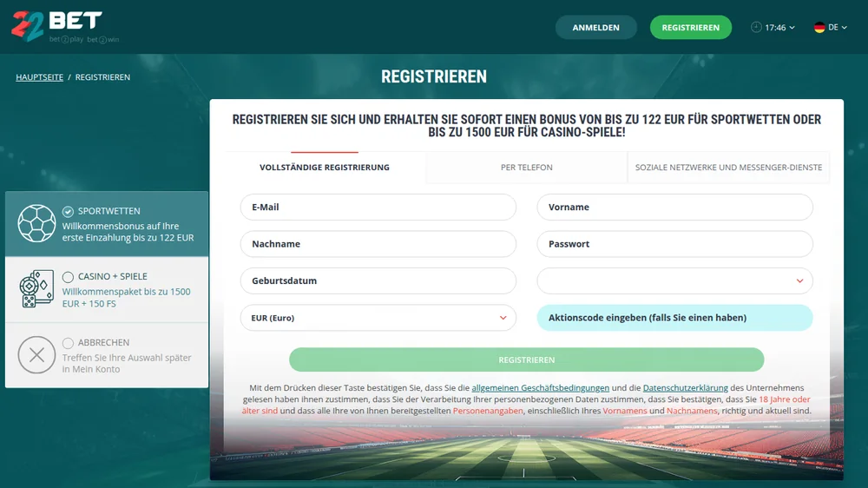Image resolution: width=868 pixels, height=488 pixels.
Task: Click the German flag icon
Action: (x=819, y=27)
